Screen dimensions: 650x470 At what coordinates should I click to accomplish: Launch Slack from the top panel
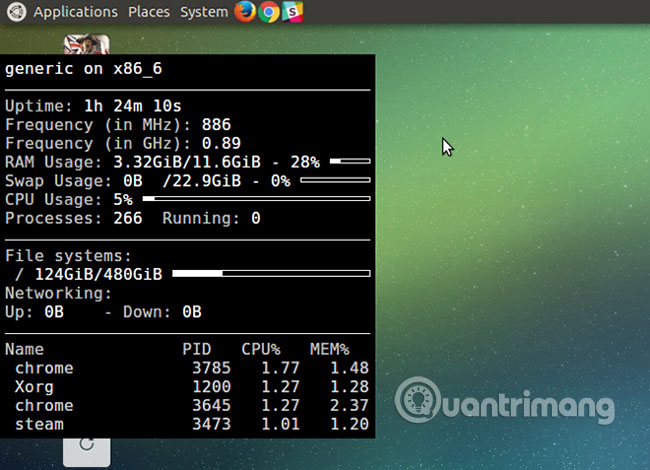(292, 12)
